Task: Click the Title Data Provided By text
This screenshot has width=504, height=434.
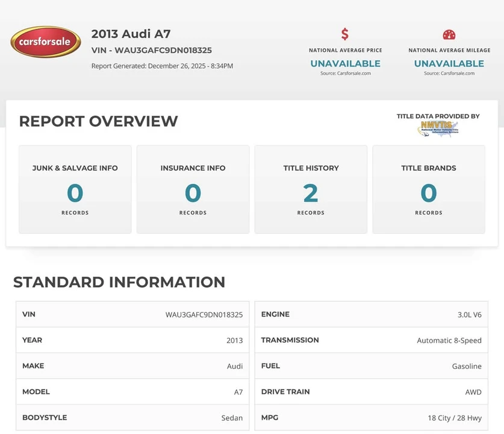Action: click(x=438, y=116)
